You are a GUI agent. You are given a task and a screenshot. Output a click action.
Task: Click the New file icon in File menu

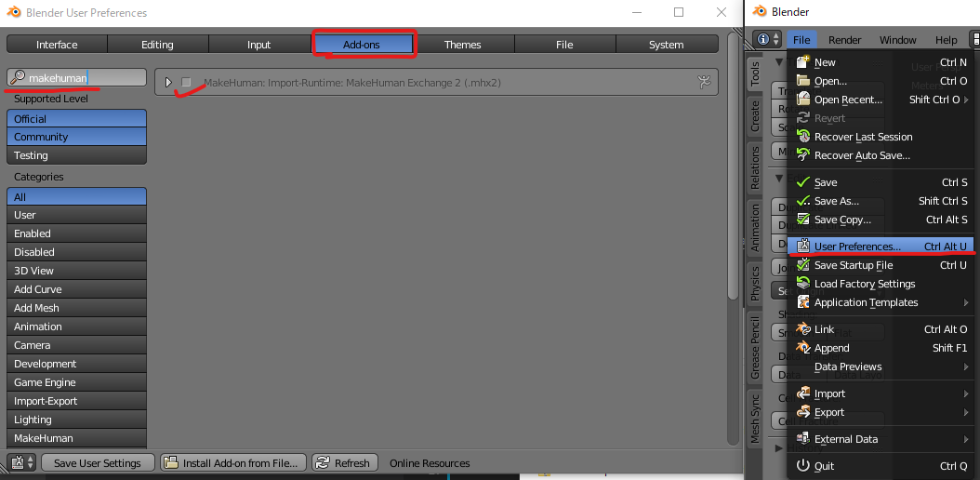point(803,62)
